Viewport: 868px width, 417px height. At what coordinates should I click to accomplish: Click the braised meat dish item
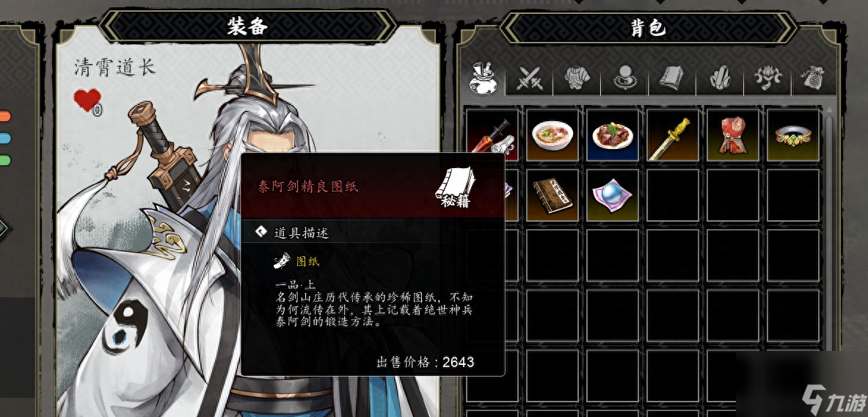point(612,135)
